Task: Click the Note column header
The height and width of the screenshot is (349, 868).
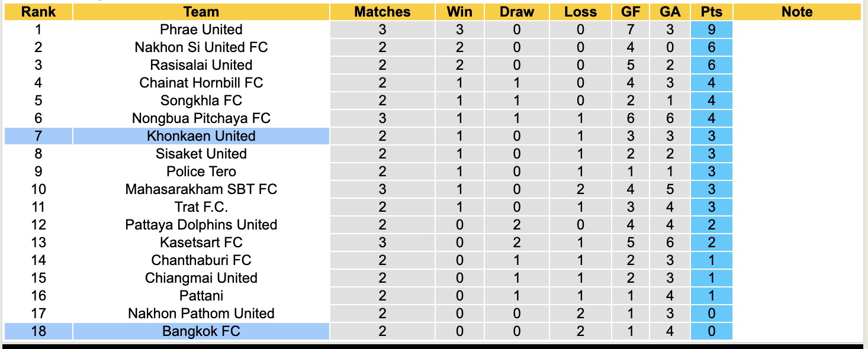Action: point(797,12)
